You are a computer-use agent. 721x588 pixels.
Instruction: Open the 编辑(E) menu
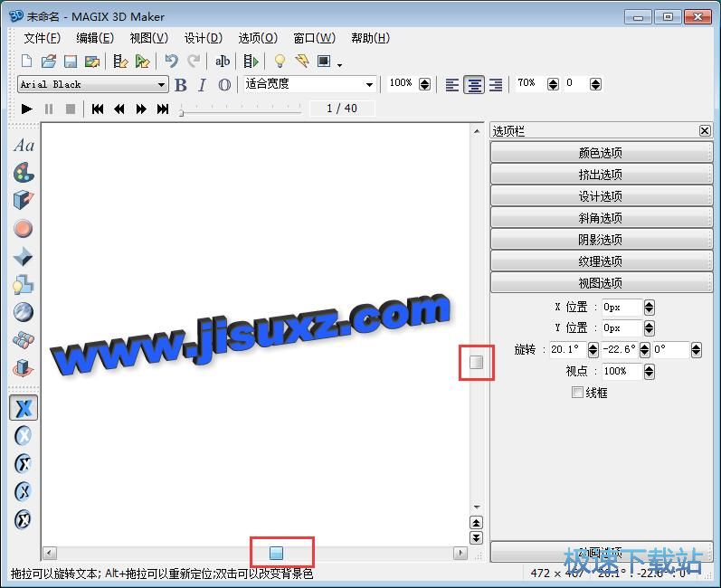[95, 38]
